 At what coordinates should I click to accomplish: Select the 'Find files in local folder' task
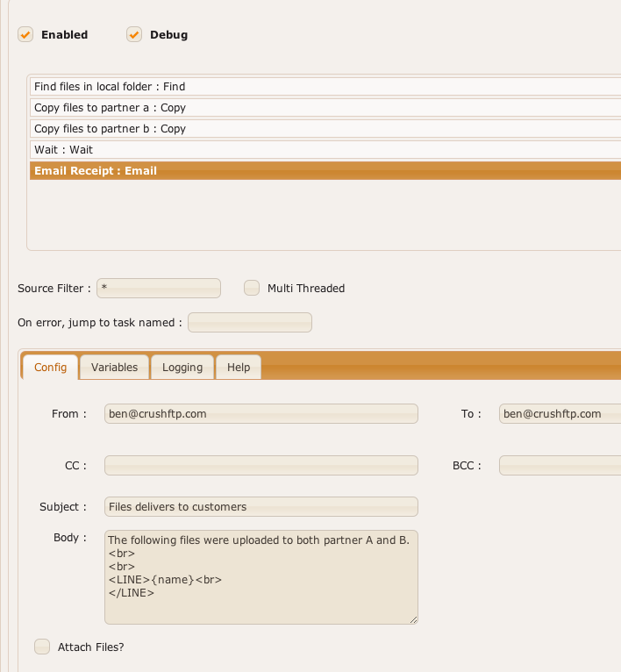[x=325, y=87]
